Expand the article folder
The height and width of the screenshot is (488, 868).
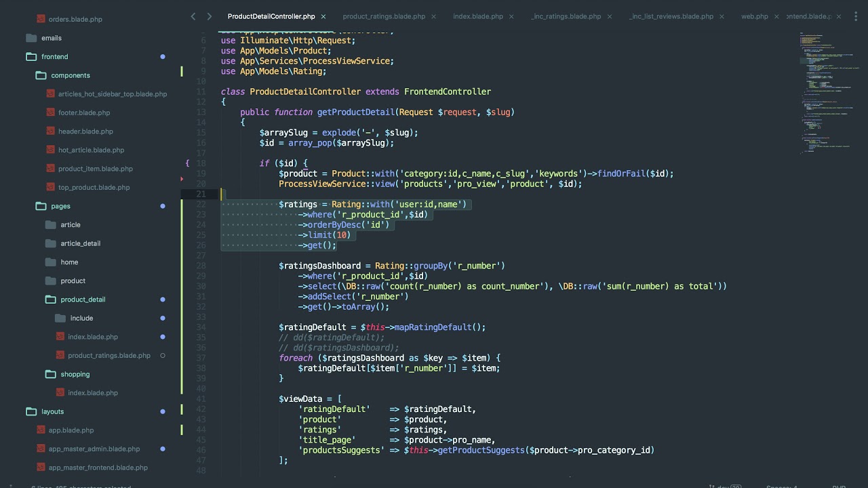tap(50, 224)
